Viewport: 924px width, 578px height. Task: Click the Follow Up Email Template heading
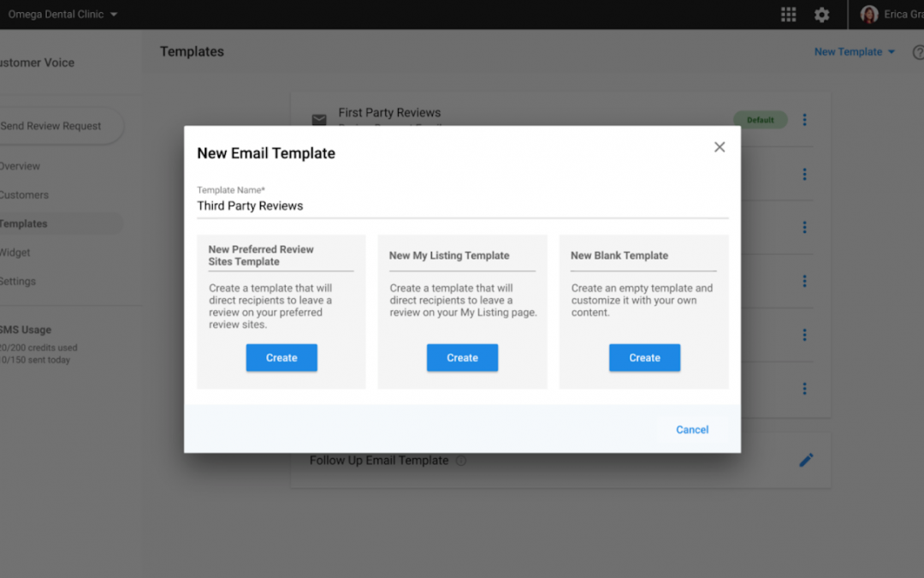coord(379,460)
